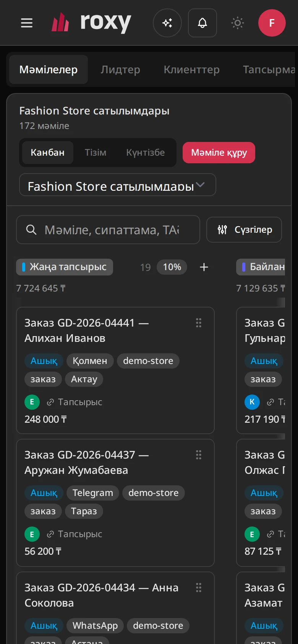The width and height of the screenshot is (298, 644).
Task: Click the Telegram tag
Action: [x=93, y=493]
